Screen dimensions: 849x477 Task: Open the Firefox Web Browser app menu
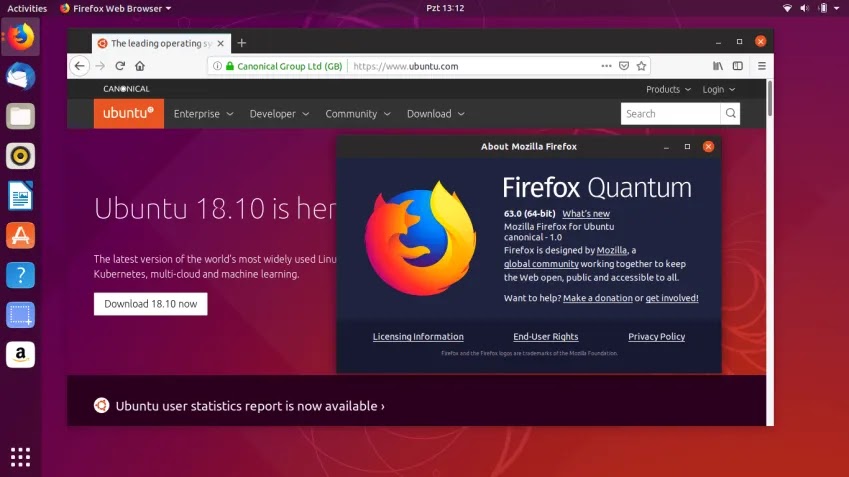[x=116, y=8]
